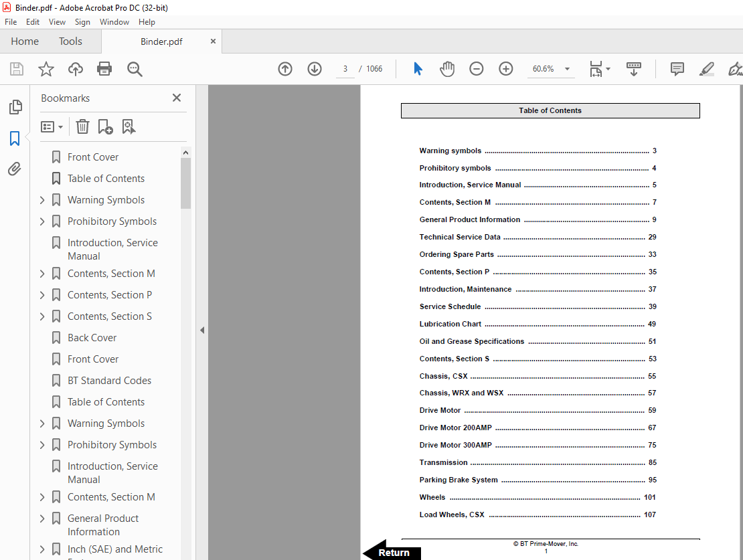Close the Binder.pdf tab
Screen dimensions: 743x560
(x=214, y=41)
